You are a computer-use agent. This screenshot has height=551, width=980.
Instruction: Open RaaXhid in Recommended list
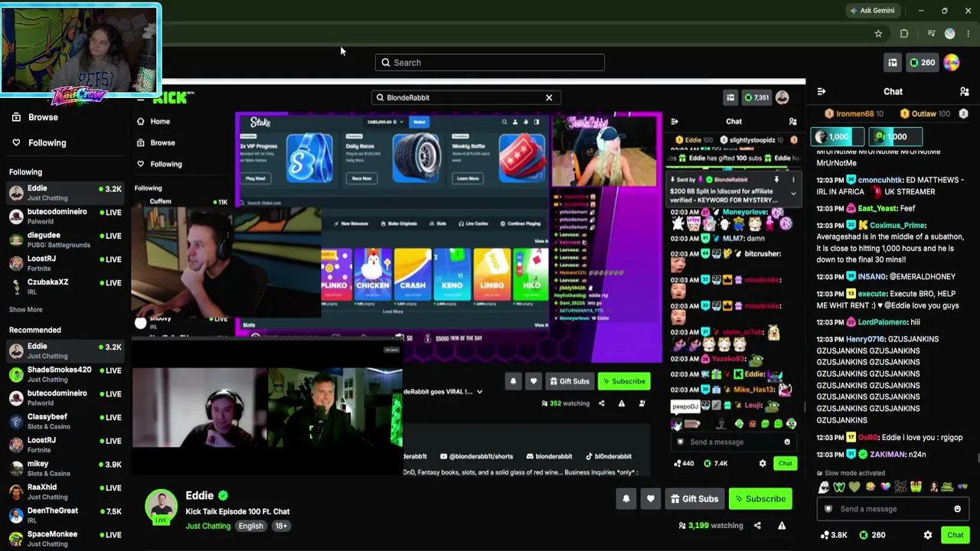(64, 492)
